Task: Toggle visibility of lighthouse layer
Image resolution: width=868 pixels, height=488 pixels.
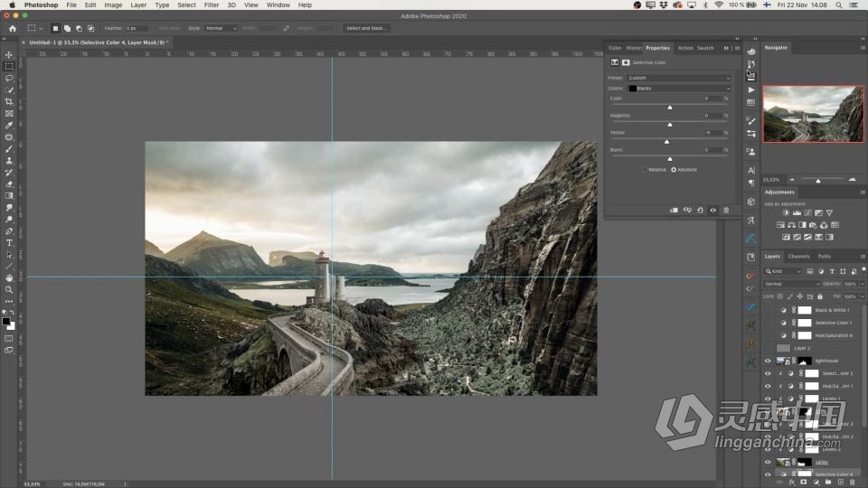Action: [x=768, y=361]
